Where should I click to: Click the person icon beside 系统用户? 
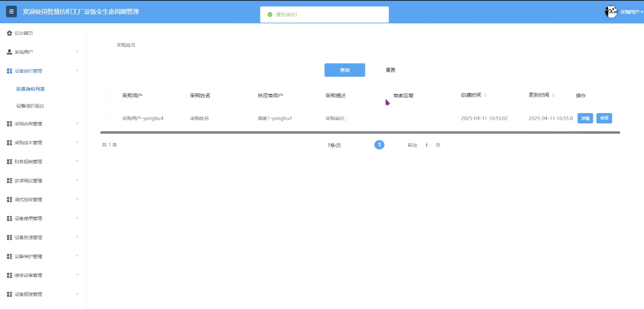point(9,52)
